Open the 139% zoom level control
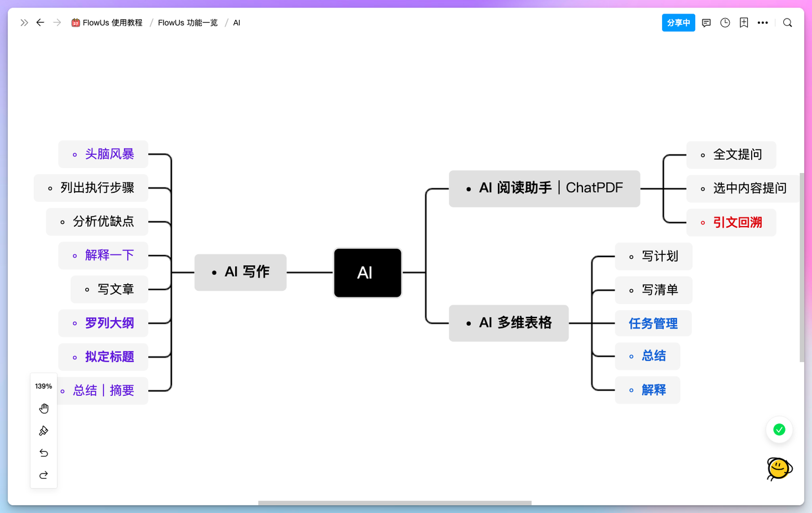The height and width of the screenshot is (513, 812). click(43, 386)
